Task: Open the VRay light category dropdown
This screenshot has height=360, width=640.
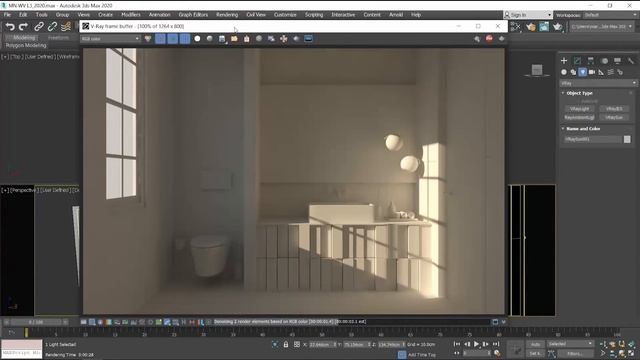Action: click(x=598, y=83)
